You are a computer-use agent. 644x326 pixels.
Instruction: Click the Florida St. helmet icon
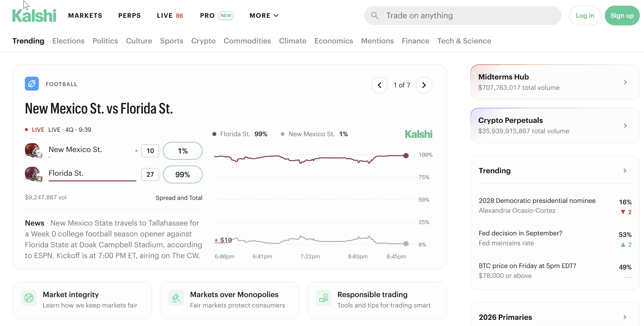(x=34, y=174)
